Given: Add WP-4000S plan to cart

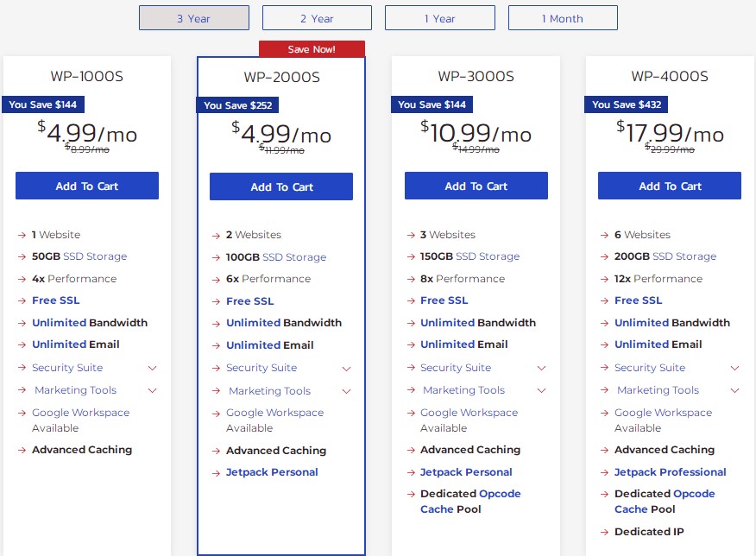Looking at the screenshot, I should pos(670,186).
